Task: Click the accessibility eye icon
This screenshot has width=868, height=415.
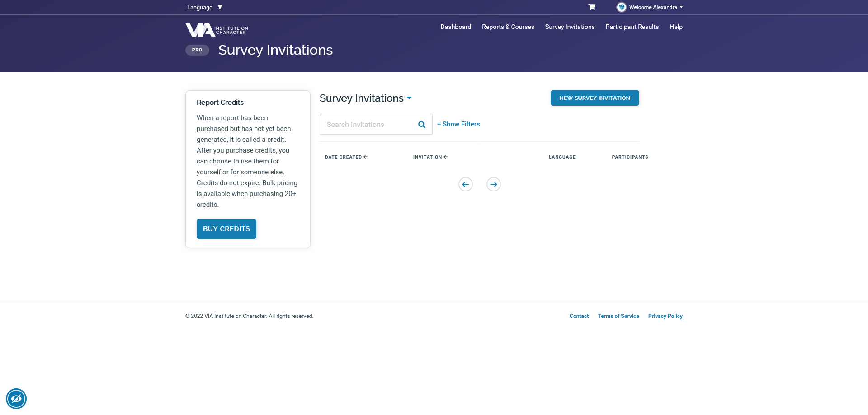Action: click(16, 399)
